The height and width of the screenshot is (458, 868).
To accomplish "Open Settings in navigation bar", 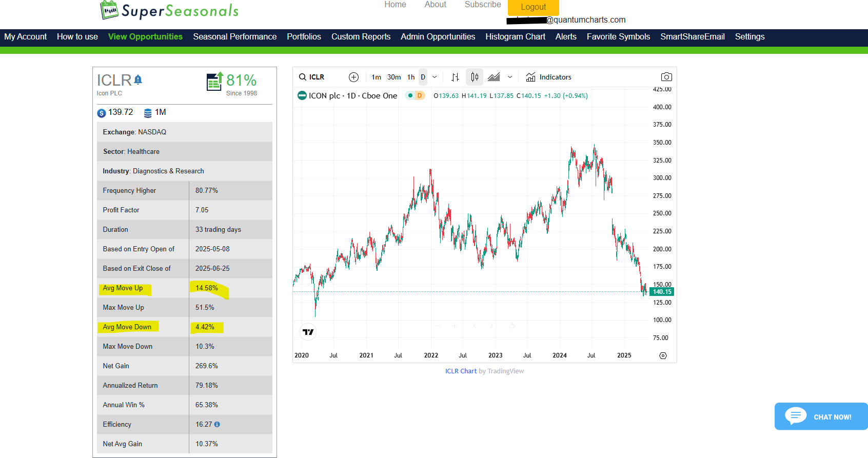I will coord(749,36).
